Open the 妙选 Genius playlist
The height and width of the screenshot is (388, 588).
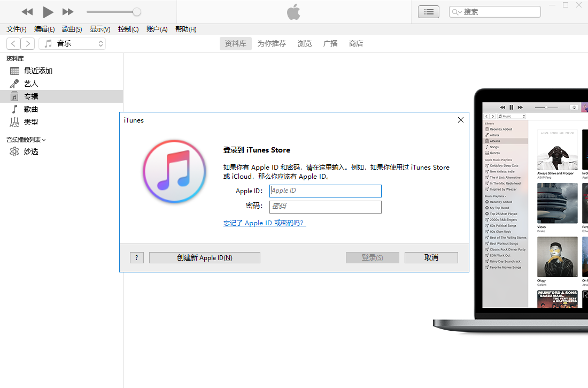coord(61,152)
